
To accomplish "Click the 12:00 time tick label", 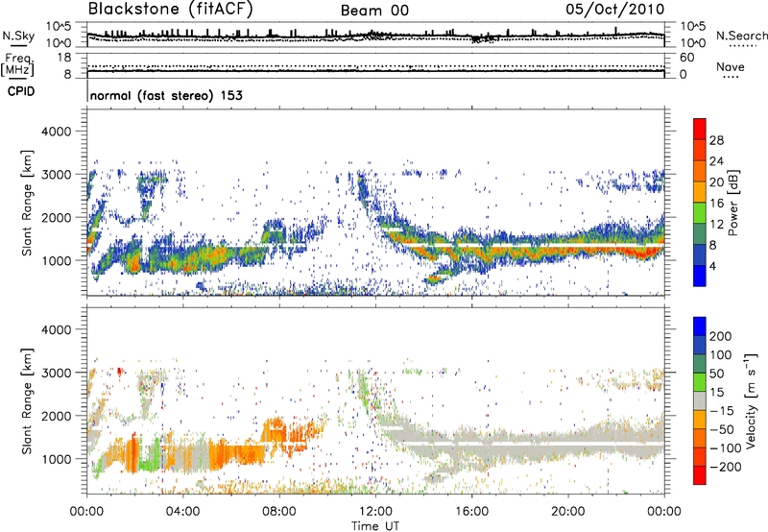I will 375,512.
